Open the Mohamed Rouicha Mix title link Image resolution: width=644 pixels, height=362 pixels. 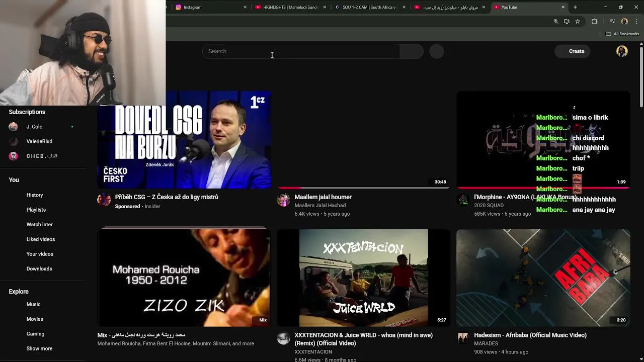coord(141,335)
